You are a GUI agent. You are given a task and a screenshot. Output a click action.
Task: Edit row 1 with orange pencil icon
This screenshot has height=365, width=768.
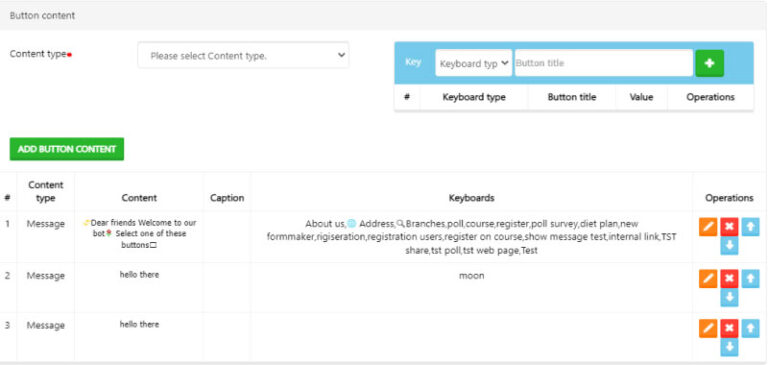[x=708, y=227]
